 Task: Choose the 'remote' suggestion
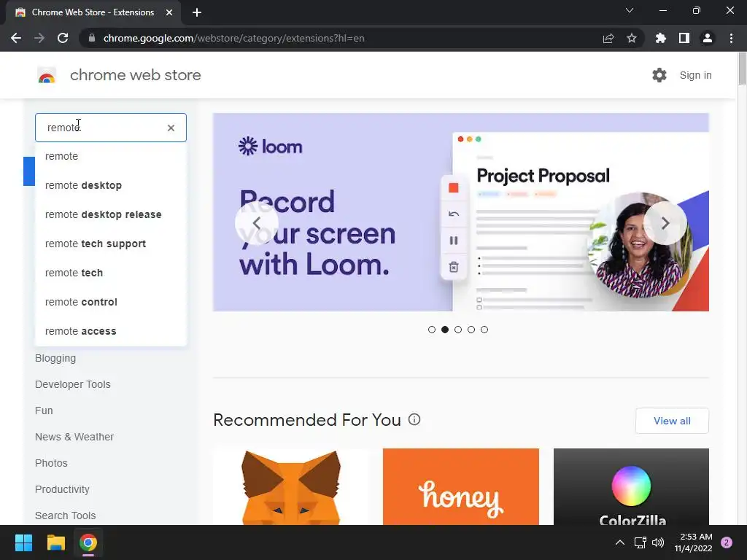point(111,156)
